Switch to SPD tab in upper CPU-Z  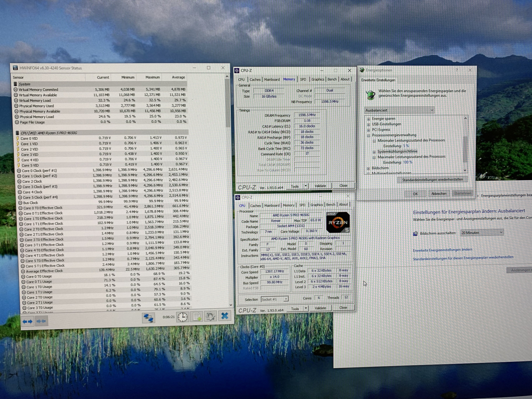coord(303,79)
